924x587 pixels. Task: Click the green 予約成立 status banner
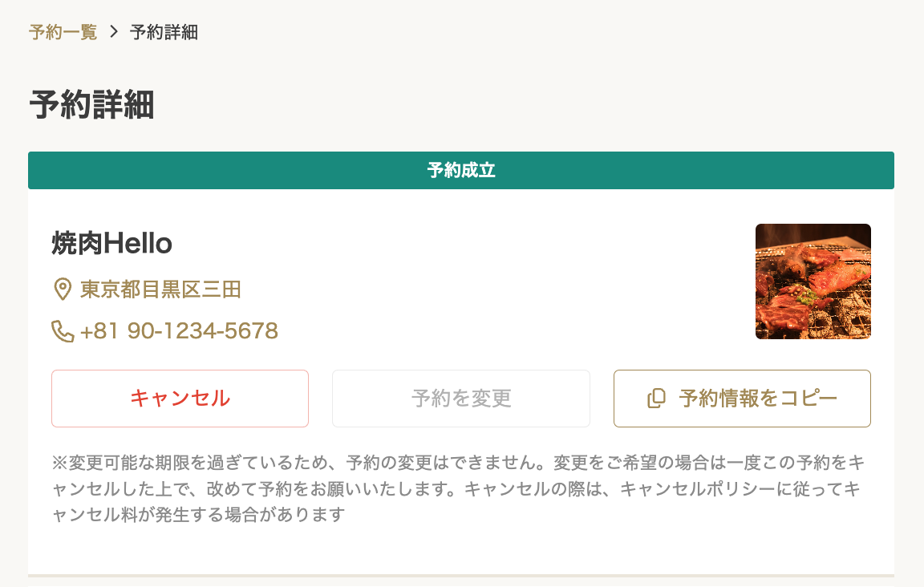[461, 171]
